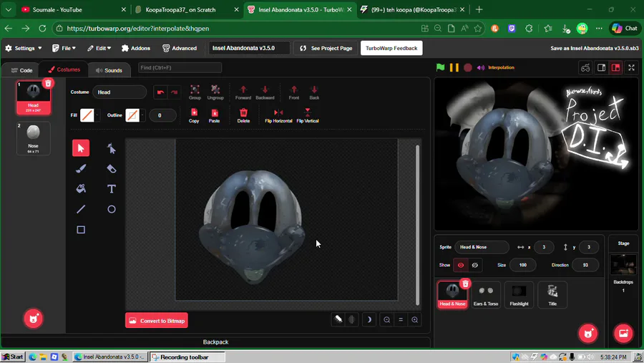Click See Project Page button

[326, 48]
